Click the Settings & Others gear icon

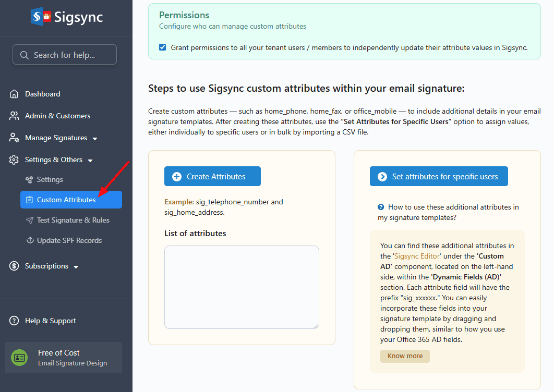(14, 160)
